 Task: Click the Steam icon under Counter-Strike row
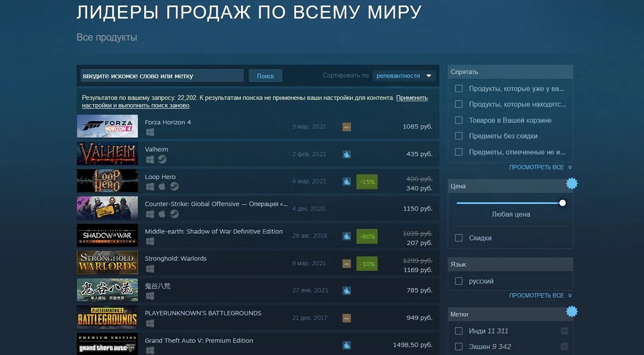174,214
